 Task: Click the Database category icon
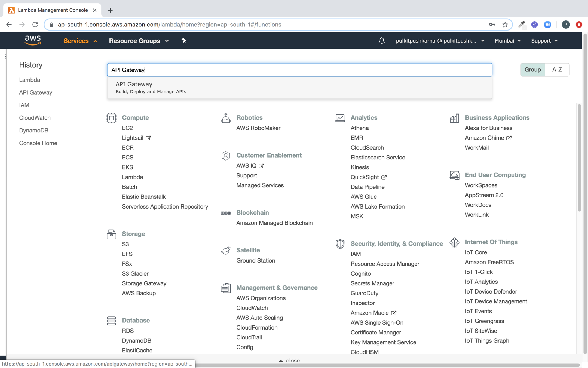coord(111,321)
